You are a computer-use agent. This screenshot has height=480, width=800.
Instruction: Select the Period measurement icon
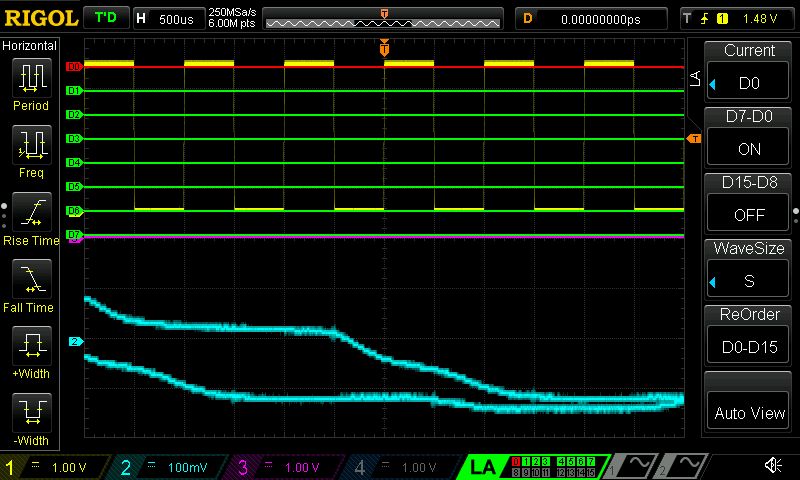(32, 78)
